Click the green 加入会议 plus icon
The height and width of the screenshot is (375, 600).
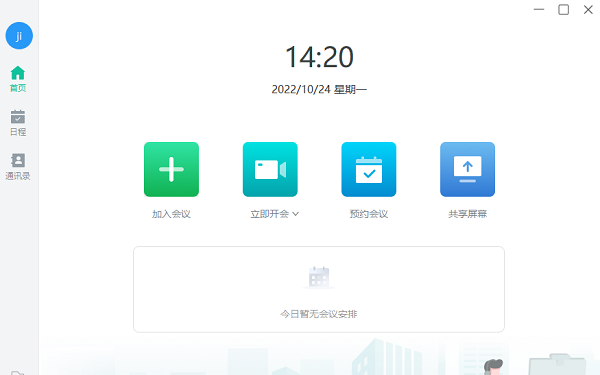tap(171, 169)
